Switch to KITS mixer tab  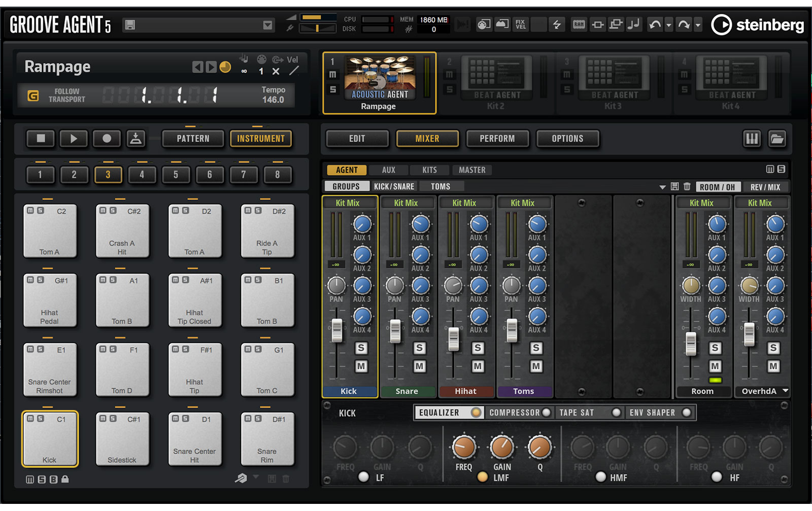(x=429, y=170)
